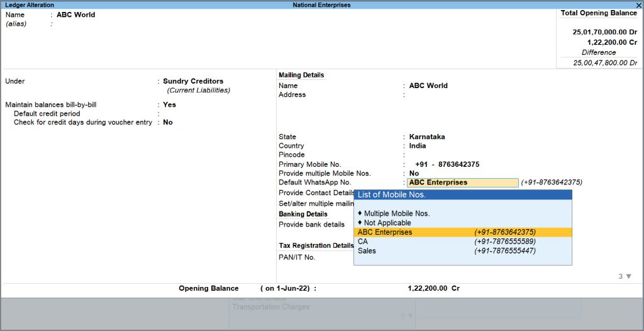This screenshot has width=644, height=331.
Task: Click Difference 25,00,47,800.00 Dr value
Action: (606, 63)
